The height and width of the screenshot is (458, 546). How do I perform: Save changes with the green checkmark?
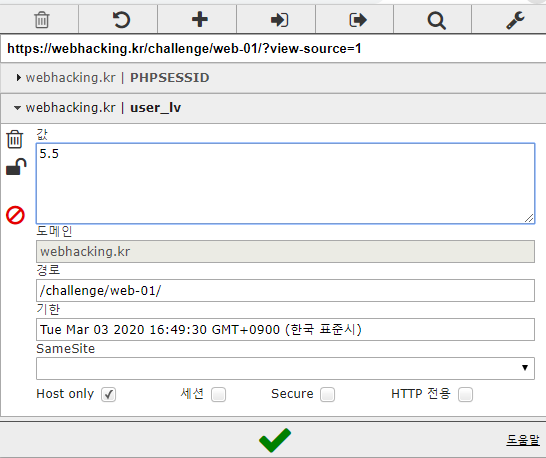pyautogui.click(x=275, y=440)
